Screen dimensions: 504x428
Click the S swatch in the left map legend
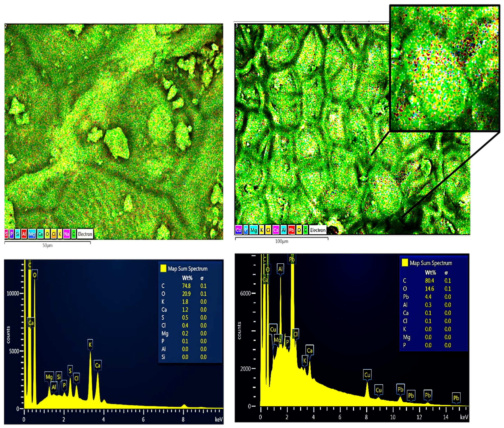tap(6, 234)
